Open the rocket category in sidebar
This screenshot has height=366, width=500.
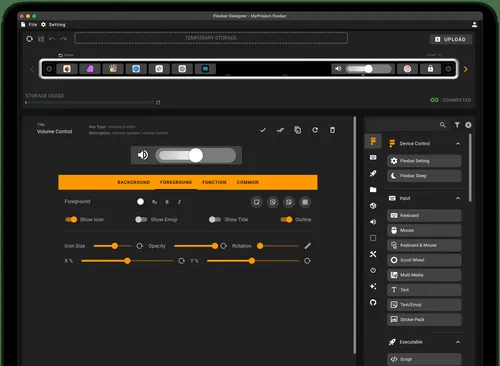[373, 174]
